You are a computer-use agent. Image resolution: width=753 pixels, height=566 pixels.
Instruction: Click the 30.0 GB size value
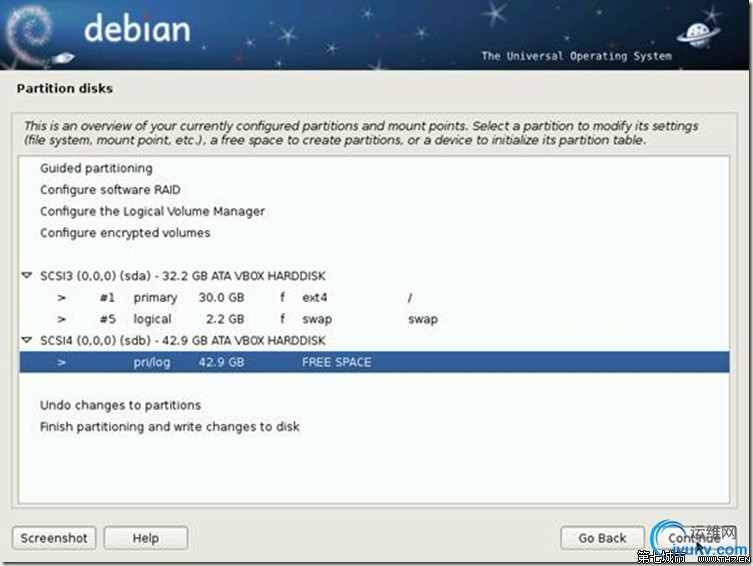(221, 298)
